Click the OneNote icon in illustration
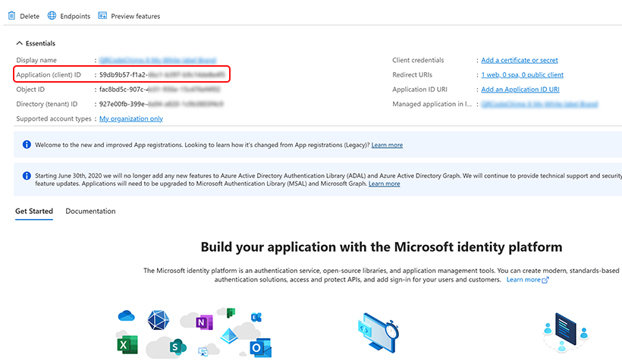This screenshot has height=364, width=622. click(x=204, y=322)
